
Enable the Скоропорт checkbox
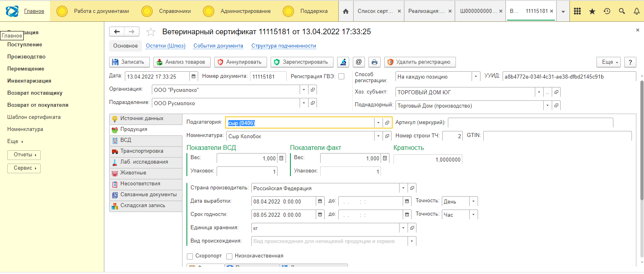(x=190, y=256)
